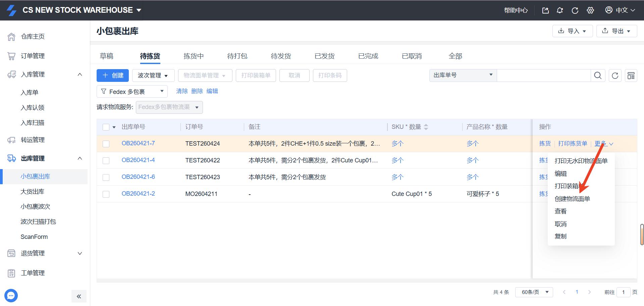Click the refresh icon beside search
Image resolution: width=644 pixels, height=306 pixels.
tap(615, 75)
